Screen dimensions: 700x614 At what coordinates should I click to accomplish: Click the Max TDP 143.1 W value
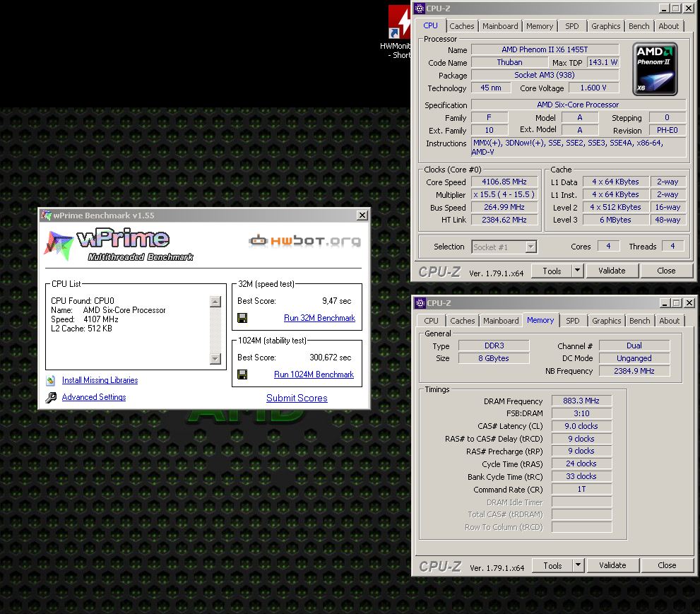pos(603,62)
